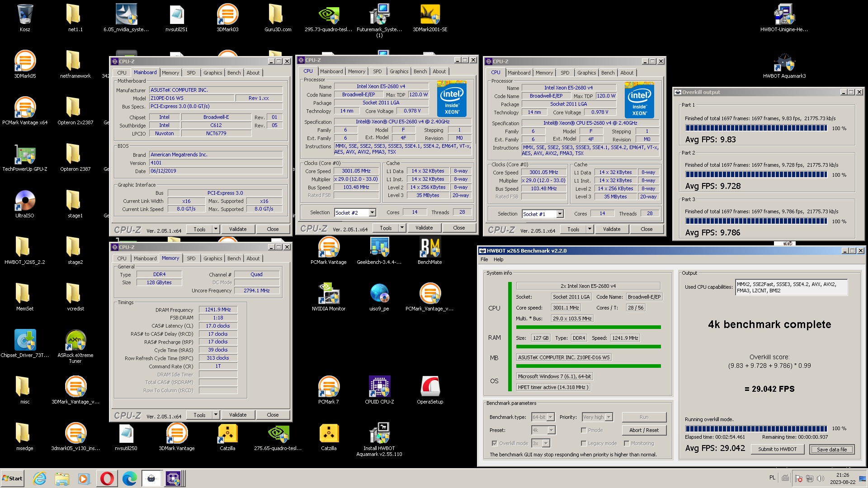Click PL language indicator in tray
The image size is (868, 488).
(772, 478)
